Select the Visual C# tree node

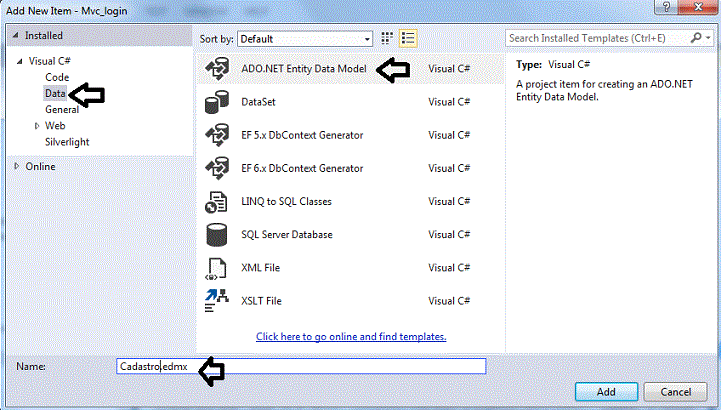(x=50, y=61)
